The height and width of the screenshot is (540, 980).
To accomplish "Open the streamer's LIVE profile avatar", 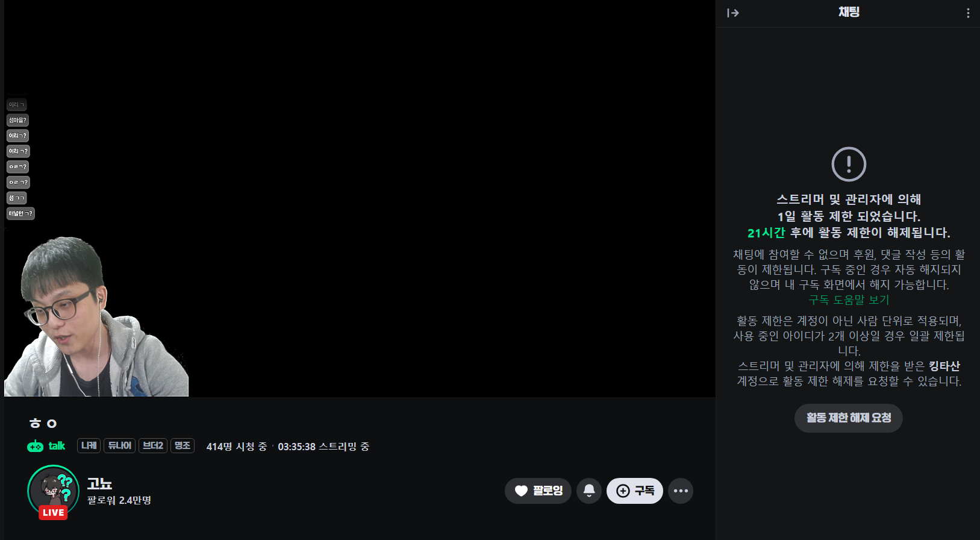I will coord(53,491).
